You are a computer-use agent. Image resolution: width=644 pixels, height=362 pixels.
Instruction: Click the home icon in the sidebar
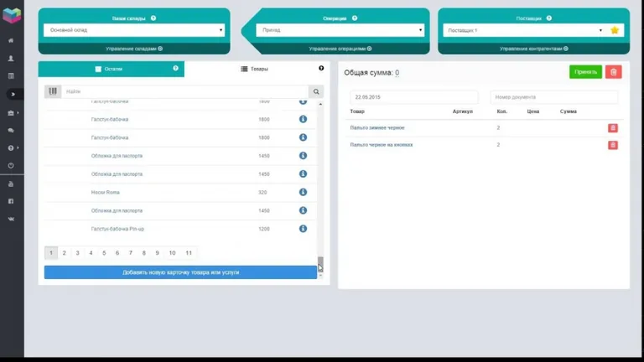(x=11, y=40)
